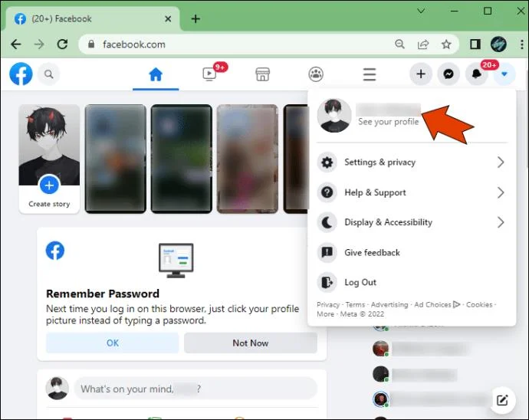Click the More footer link

(x=325, y=314)
